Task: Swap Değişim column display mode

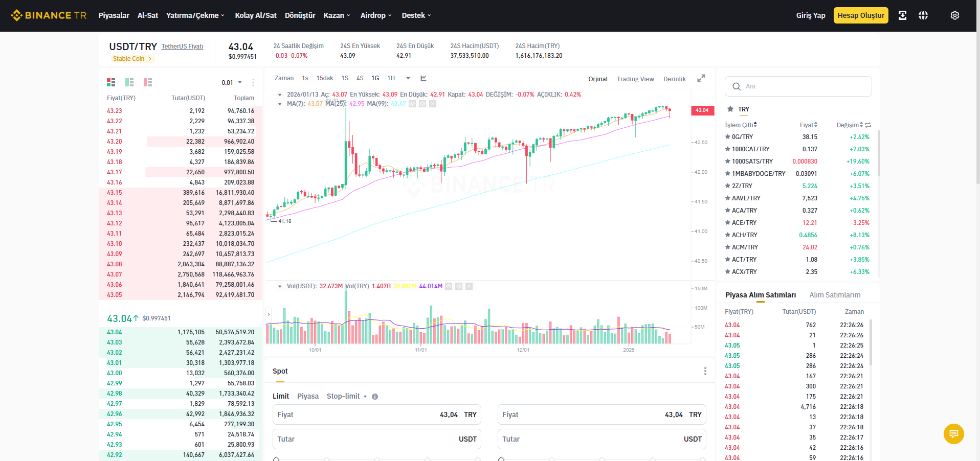Action: point(868,125)
